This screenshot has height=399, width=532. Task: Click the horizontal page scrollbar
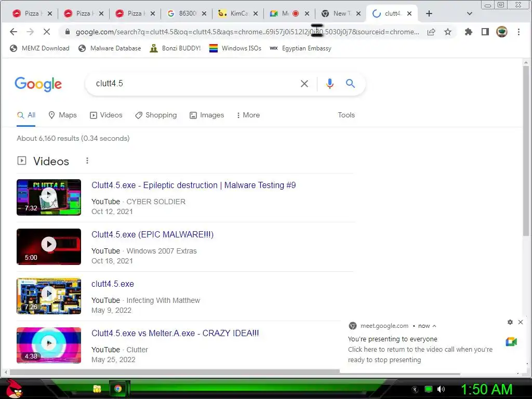tap(234, 372)
